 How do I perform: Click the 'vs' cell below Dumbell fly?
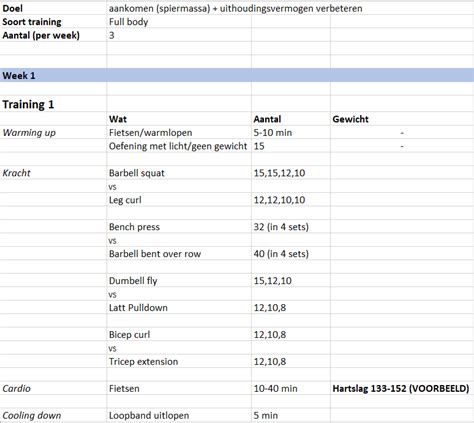[179, 294]
